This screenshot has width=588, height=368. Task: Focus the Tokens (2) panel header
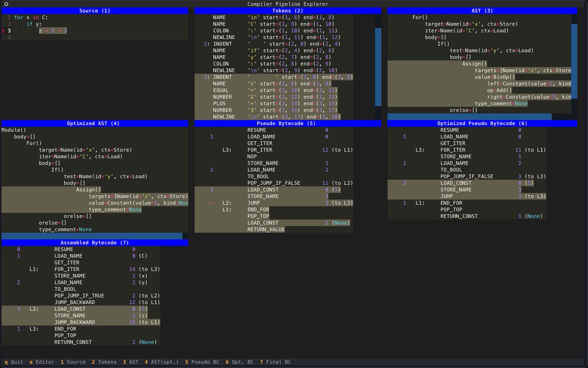click(x=288, y=11)
